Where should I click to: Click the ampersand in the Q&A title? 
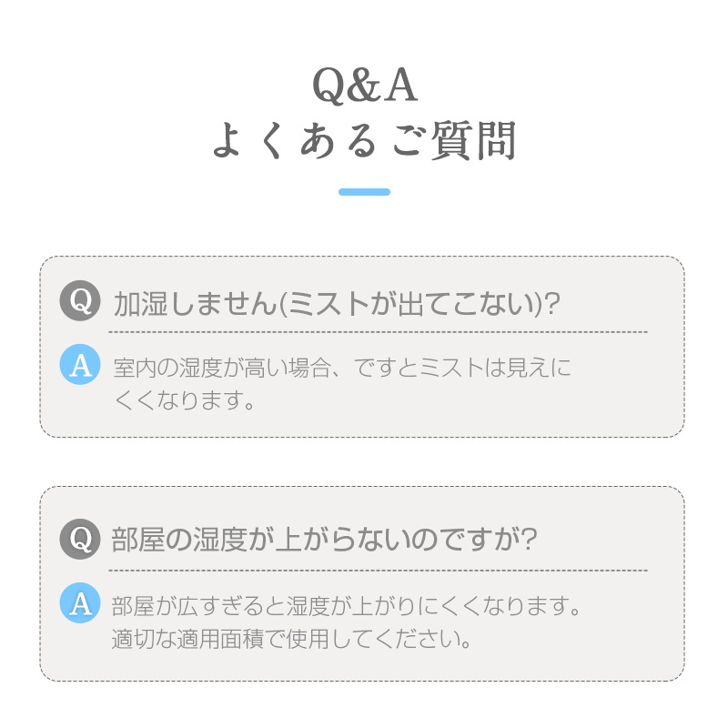364,87
